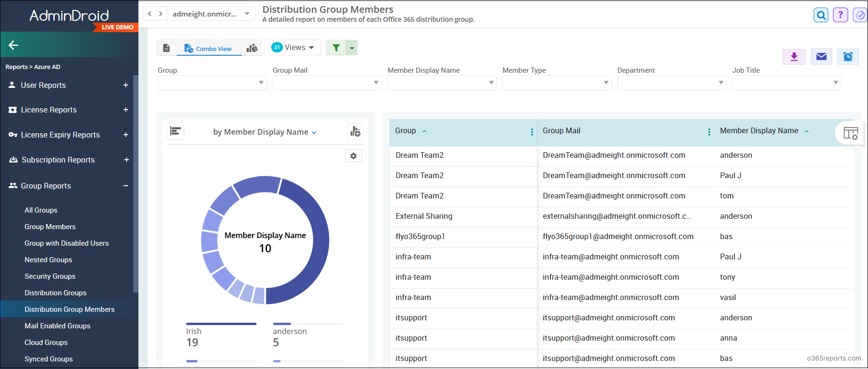
Task: Open the admeight.onmicr... tenant dropdown
Action: [211, 14]
